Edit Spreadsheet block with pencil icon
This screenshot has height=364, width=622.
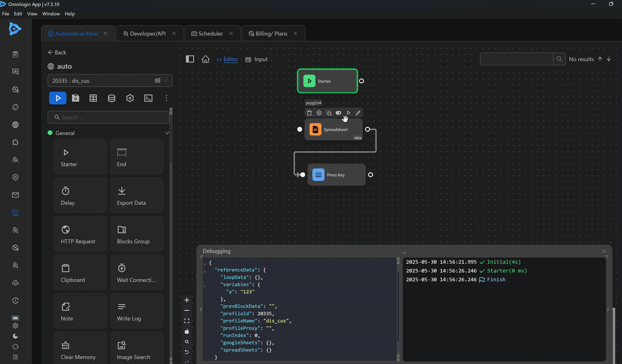[358, 113]
